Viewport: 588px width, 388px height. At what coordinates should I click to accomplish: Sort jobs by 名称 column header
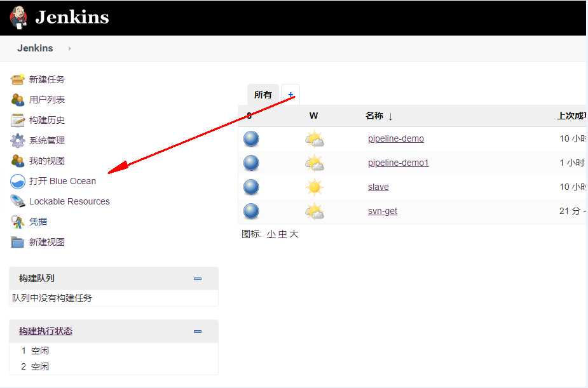pos(379,116)
